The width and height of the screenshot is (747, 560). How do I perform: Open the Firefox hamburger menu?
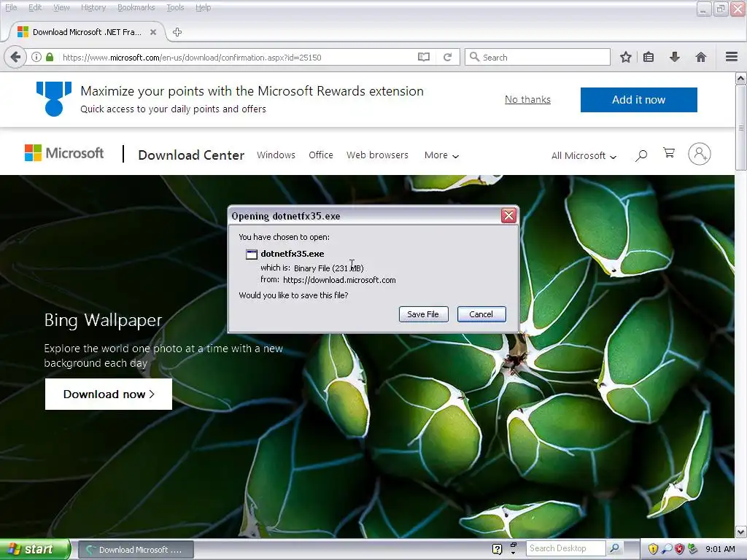pos(732,57)
